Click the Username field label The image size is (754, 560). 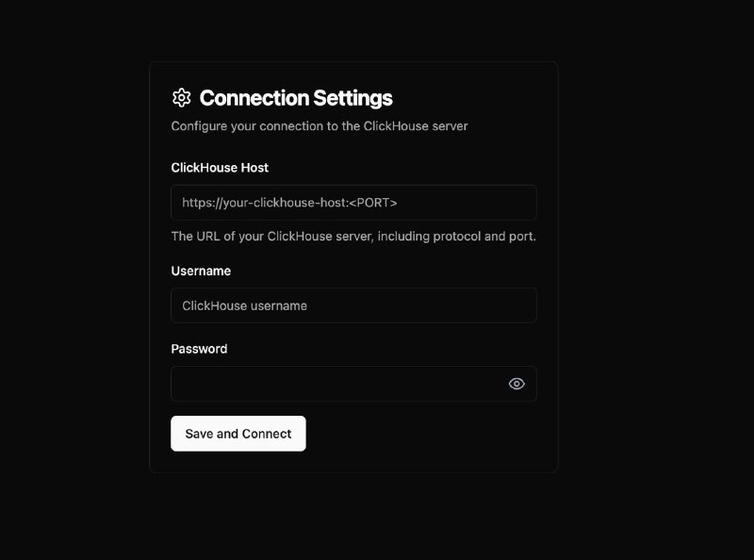(x=201, y=271)
